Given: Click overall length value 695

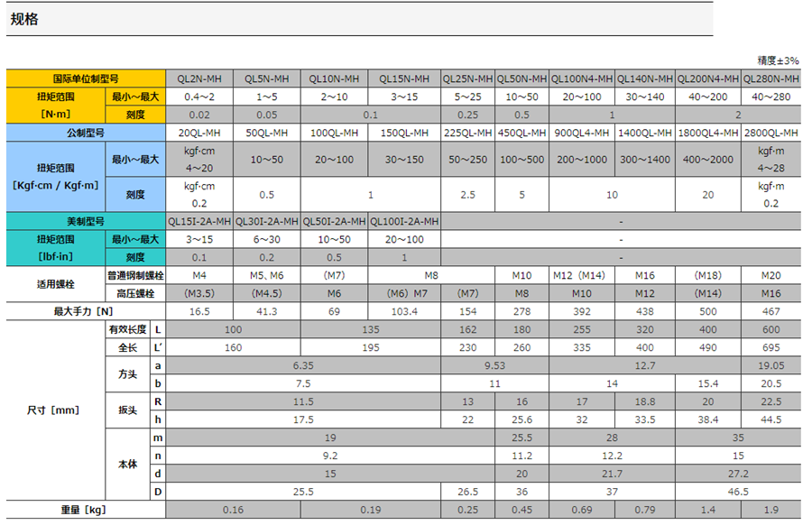Looking at the screenshot, I should point(771,347).
